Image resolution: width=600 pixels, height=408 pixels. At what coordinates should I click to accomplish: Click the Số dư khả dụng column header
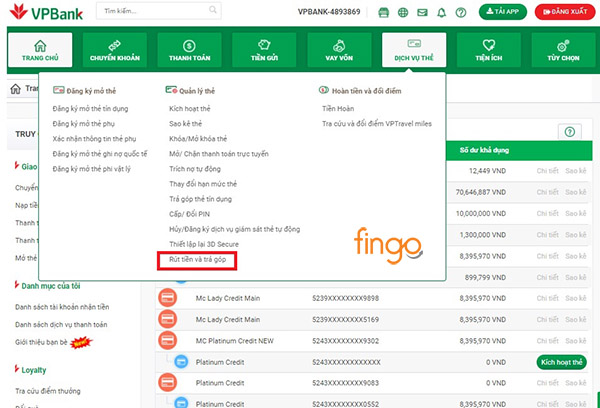(484, 150)
